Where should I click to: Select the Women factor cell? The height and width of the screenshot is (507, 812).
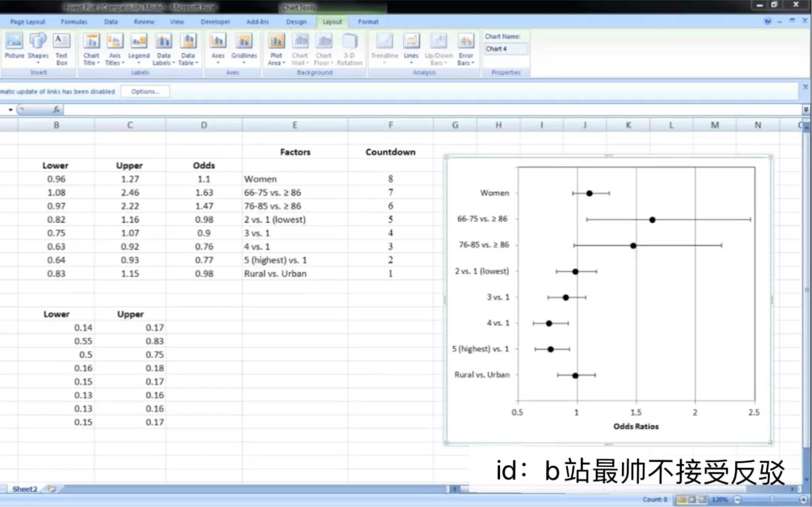click(x=295, y=179)
